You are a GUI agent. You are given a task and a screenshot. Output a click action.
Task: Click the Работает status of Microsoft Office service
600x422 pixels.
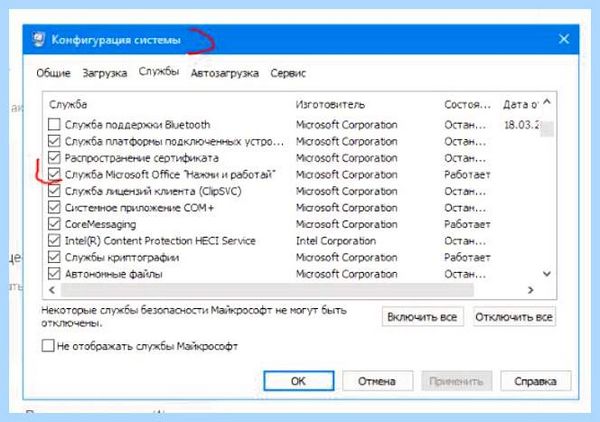(467, 174)
